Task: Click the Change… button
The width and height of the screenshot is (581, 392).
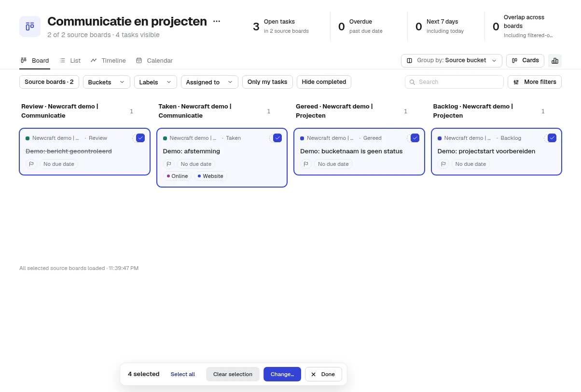Action: click(x=282, y=374)
